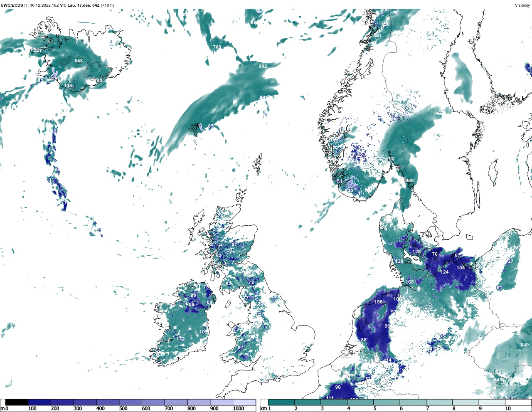Click the '124' value in the Baltic fog patch
This screenshot has width=532, height=412.
coord(445,272)
